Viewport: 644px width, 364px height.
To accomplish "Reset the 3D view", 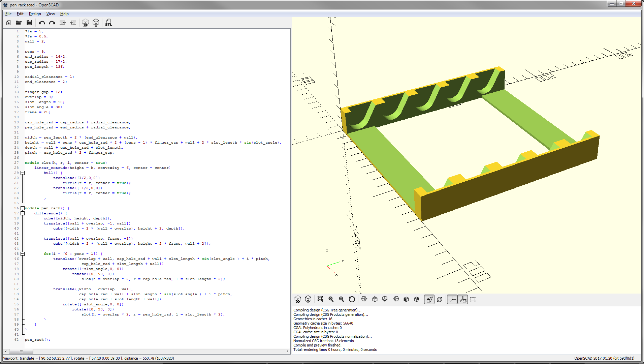I will tap(352, 299).
